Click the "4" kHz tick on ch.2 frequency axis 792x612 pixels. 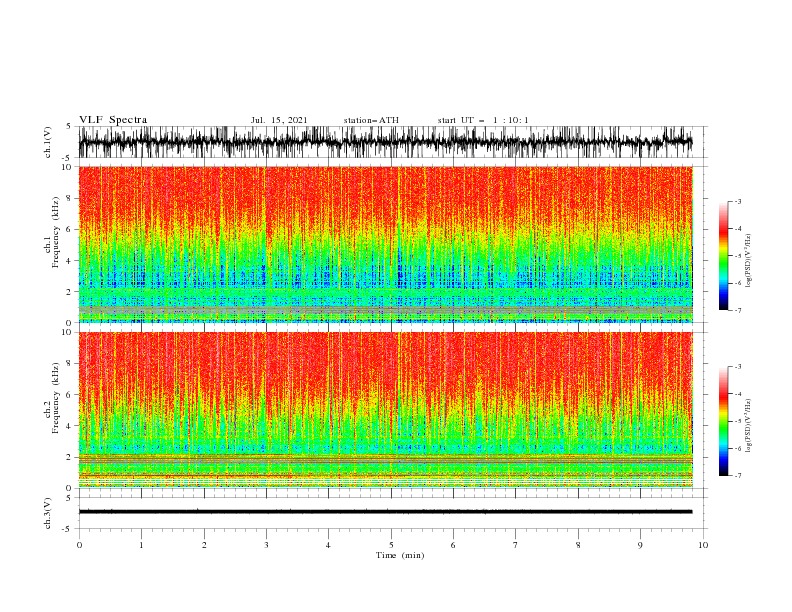tap(70, 426)
